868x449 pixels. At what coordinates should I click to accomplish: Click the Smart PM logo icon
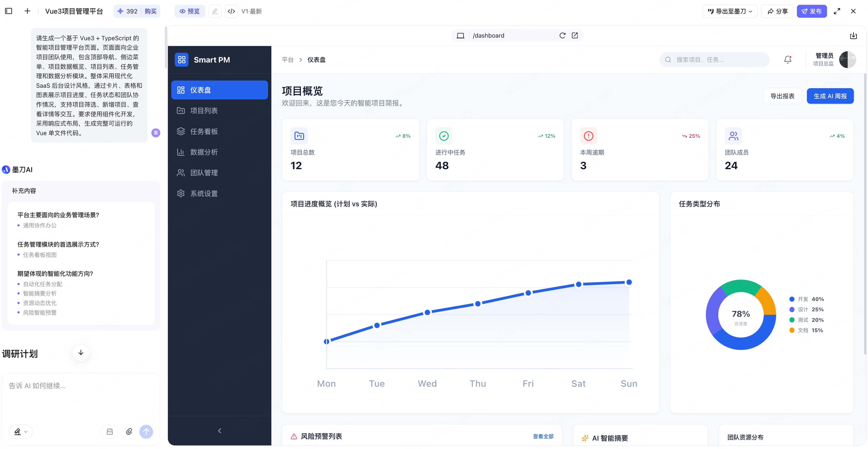(182, 60)
